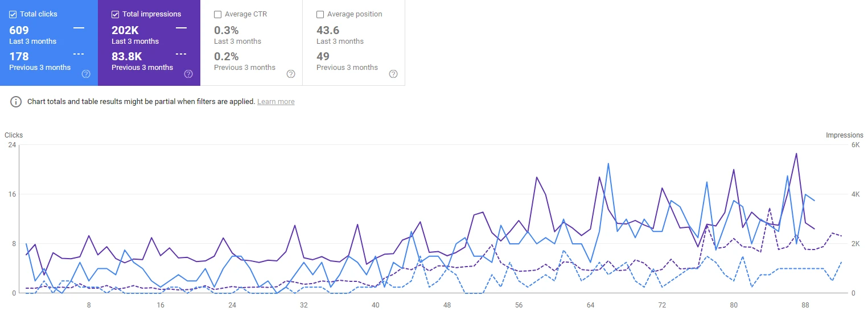Open the Learn more link
Screen dimensions: 868x320
(276, 102)
